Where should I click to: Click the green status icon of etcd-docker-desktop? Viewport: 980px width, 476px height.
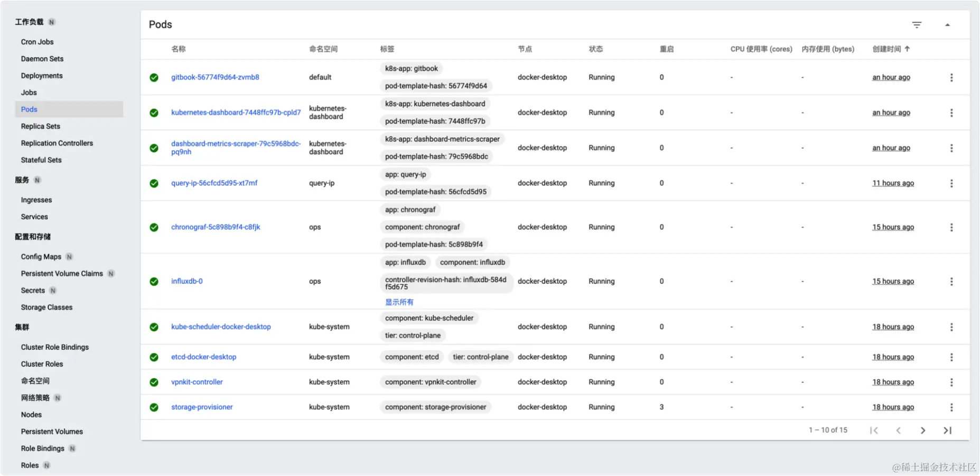pos(154,357)
